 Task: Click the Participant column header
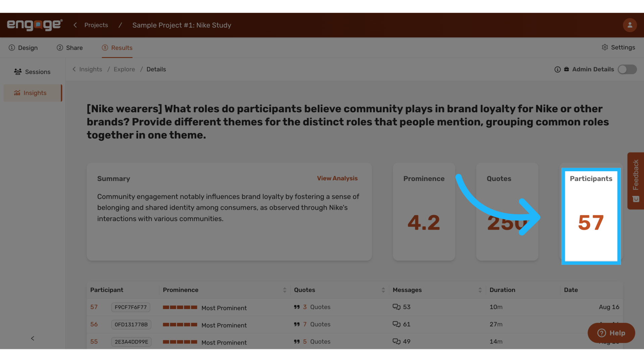click(107, 290)
